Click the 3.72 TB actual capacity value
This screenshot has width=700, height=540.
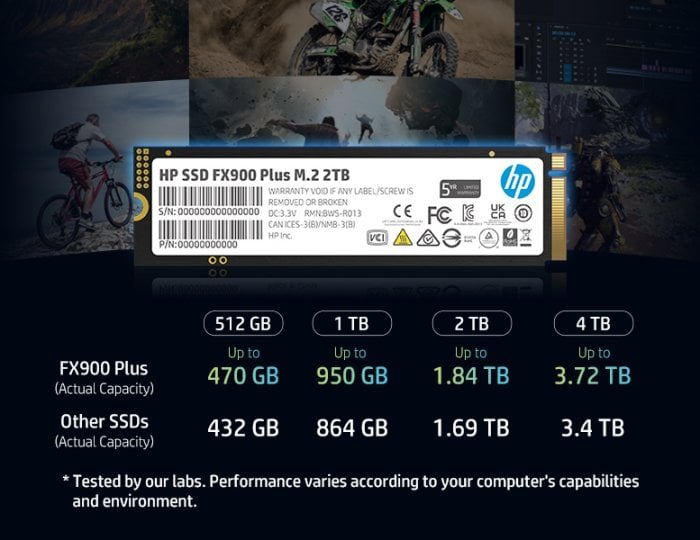click(x=593, y=376)
